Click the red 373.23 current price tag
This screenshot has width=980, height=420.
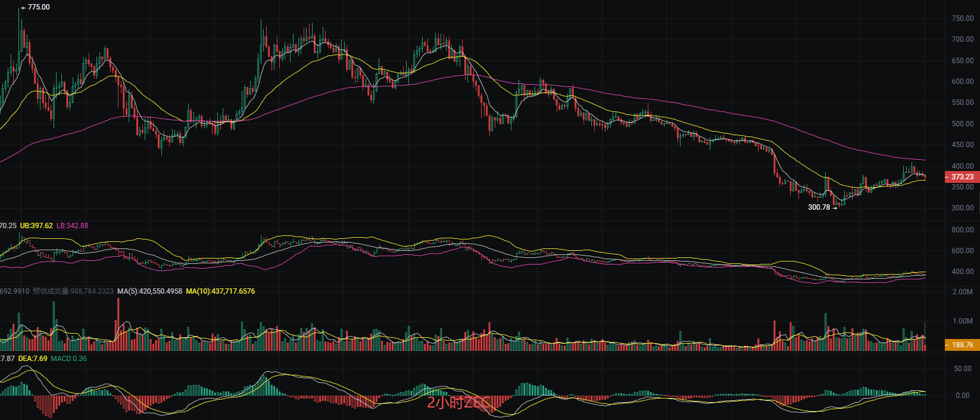[962, 177]
